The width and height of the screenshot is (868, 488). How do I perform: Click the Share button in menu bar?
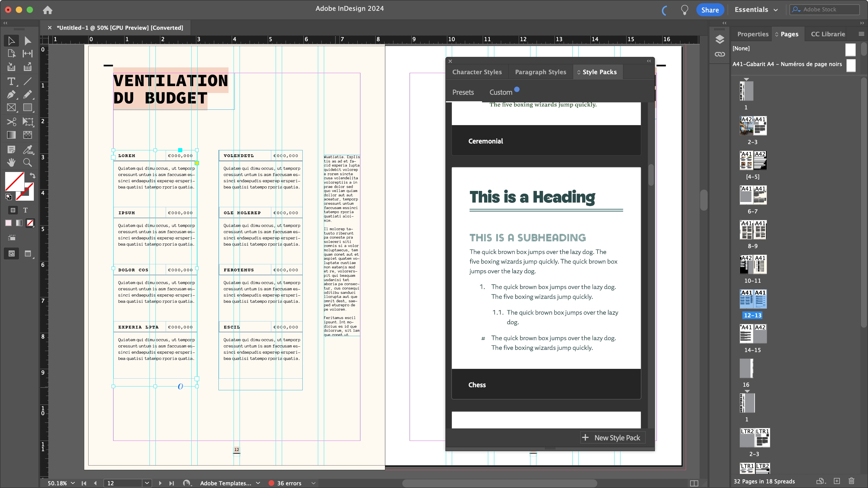(710, 9)
